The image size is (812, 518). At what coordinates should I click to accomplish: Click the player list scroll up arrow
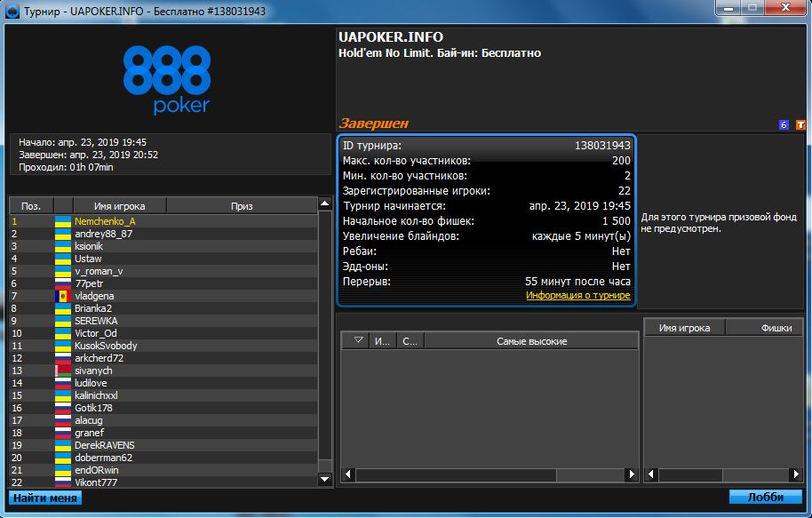(x=324, y=203)
